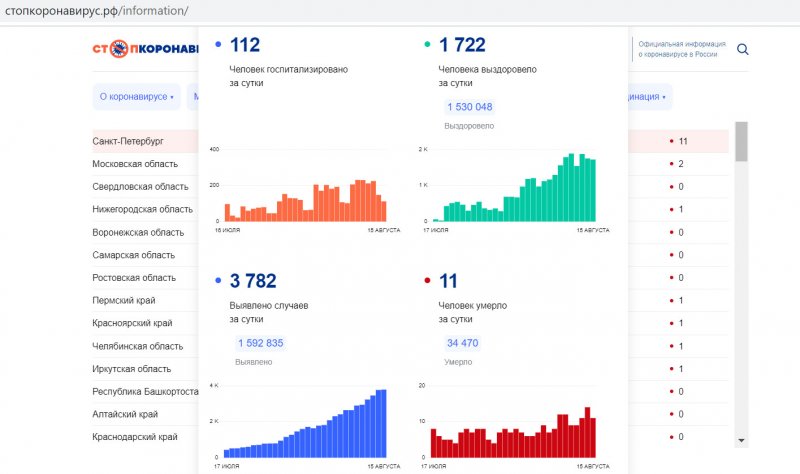Select Московская область in region list
800x474 pixels.
[135, 164]
